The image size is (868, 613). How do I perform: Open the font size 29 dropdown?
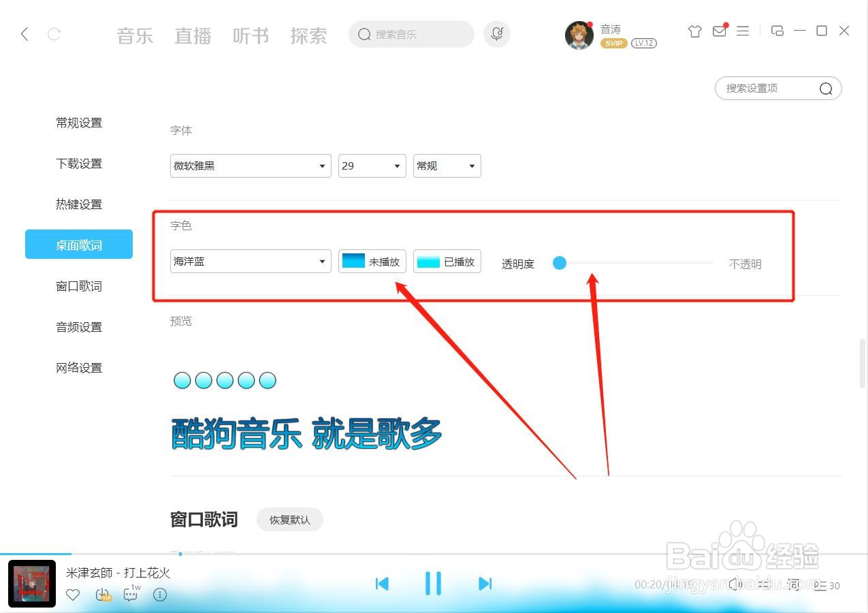click(372, 166)
